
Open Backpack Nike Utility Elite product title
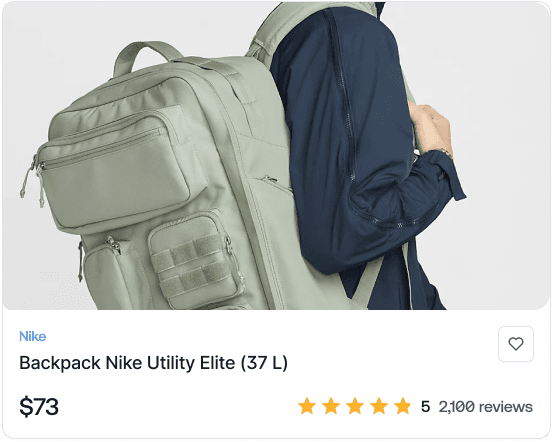(153, 363)
